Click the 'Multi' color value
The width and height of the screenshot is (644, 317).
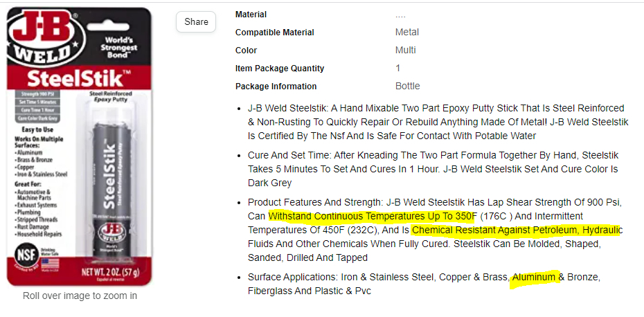[405, 51]
